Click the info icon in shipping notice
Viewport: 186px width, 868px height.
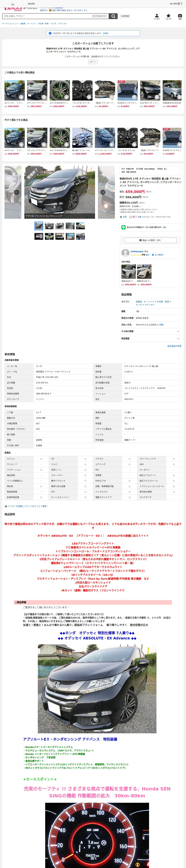(50, 33)
